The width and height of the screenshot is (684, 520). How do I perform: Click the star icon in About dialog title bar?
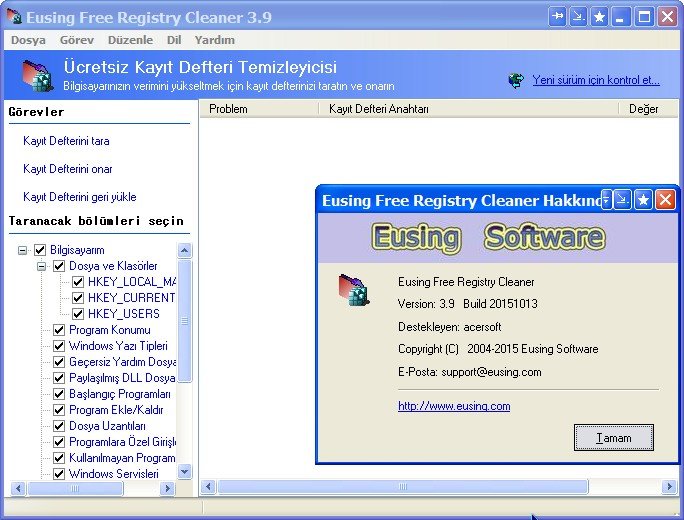pos(643,200)
